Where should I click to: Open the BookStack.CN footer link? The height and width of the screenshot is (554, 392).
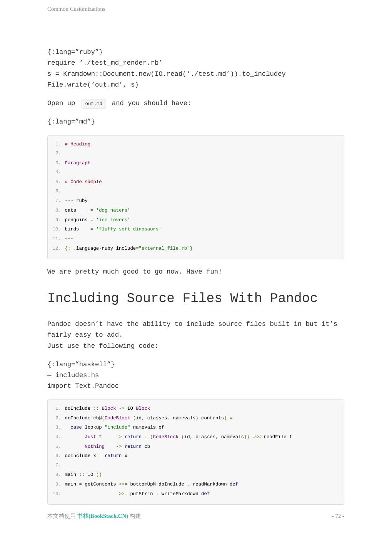[x=103, y=516]
